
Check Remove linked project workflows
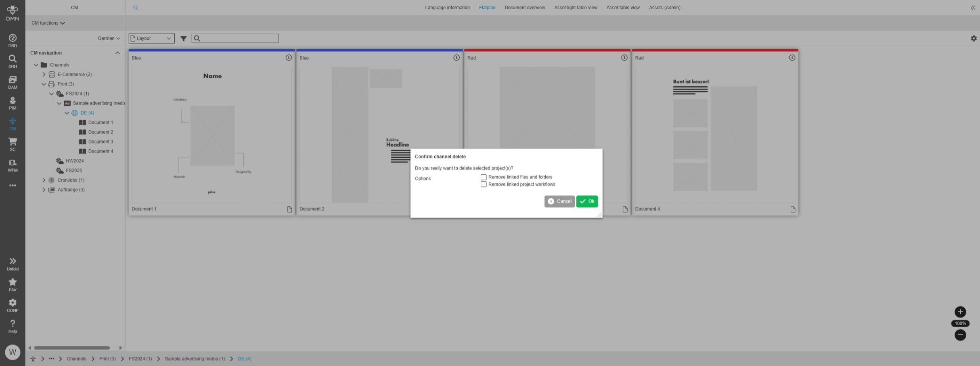[x=484, y=184]
